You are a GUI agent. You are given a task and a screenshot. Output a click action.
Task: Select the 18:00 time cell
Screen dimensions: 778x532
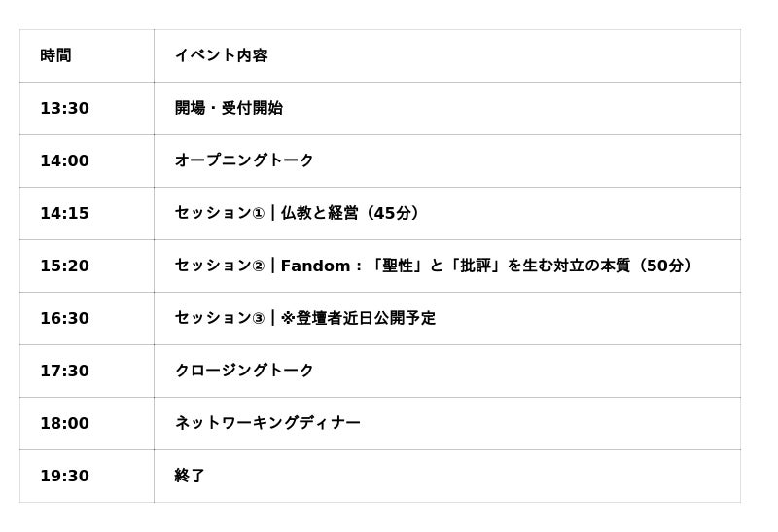coord(64,423)
